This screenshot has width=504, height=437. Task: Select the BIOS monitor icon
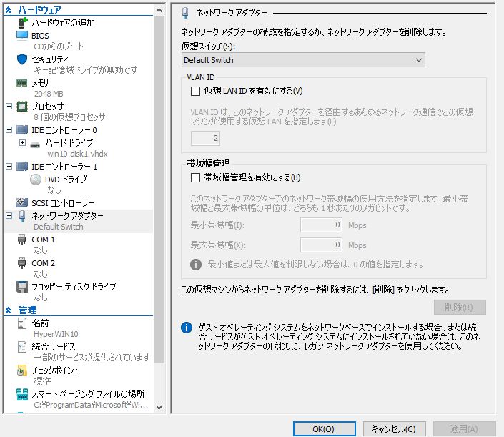tap(22, 35)
